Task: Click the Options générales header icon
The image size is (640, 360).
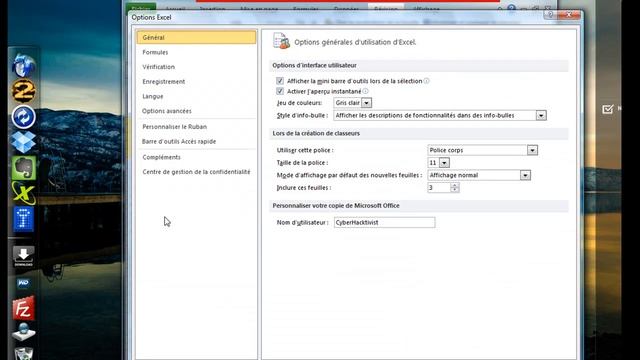Action: (x=282, y=41)
